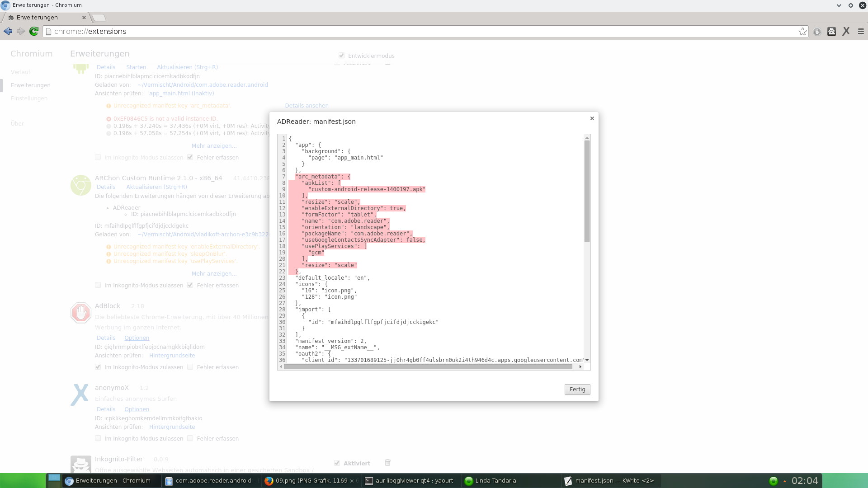868x488 pixels.
Task: Open a new tab
Action: (x=99, y=18)
